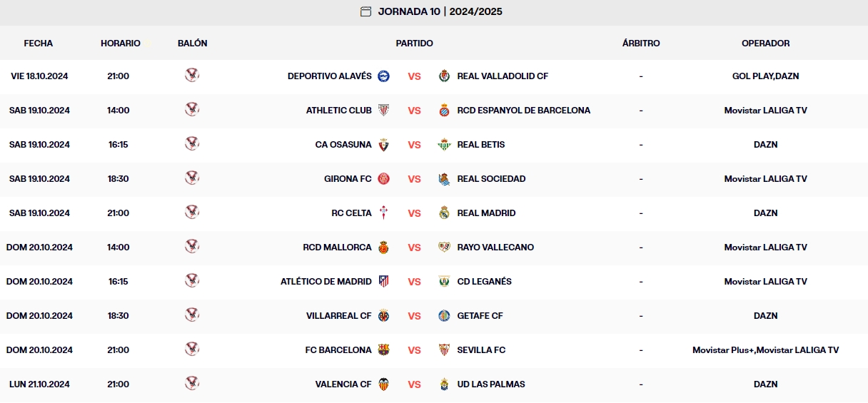This screenshot has height=403, width=868.
Task: Open the Sevilla FC team link
Action: coord(481,350)
